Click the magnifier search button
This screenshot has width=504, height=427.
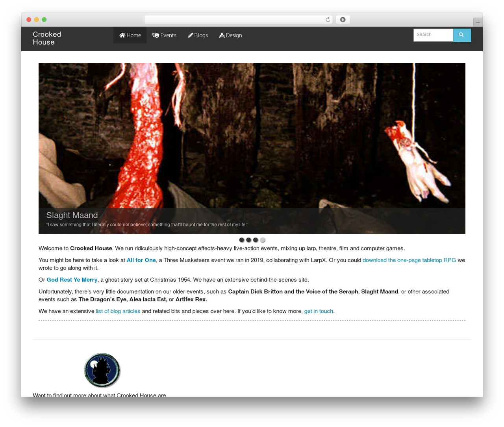[462, 35]
